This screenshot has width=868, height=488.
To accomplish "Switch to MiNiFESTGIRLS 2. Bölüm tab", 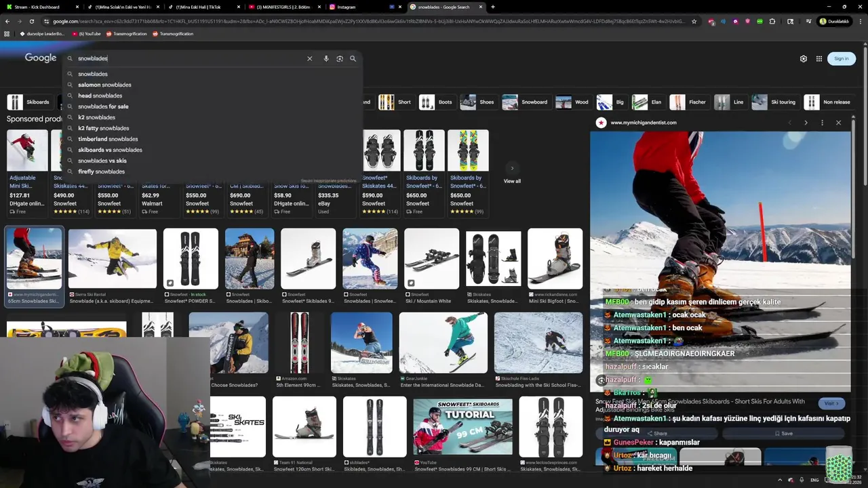I will [285, 7].
